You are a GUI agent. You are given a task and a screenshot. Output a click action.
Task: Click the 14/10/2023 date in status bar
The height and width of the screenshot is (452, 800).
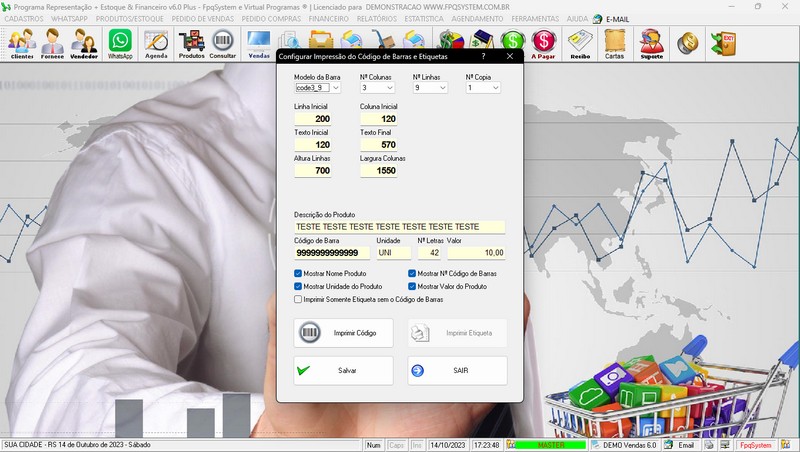pos(447,445)
